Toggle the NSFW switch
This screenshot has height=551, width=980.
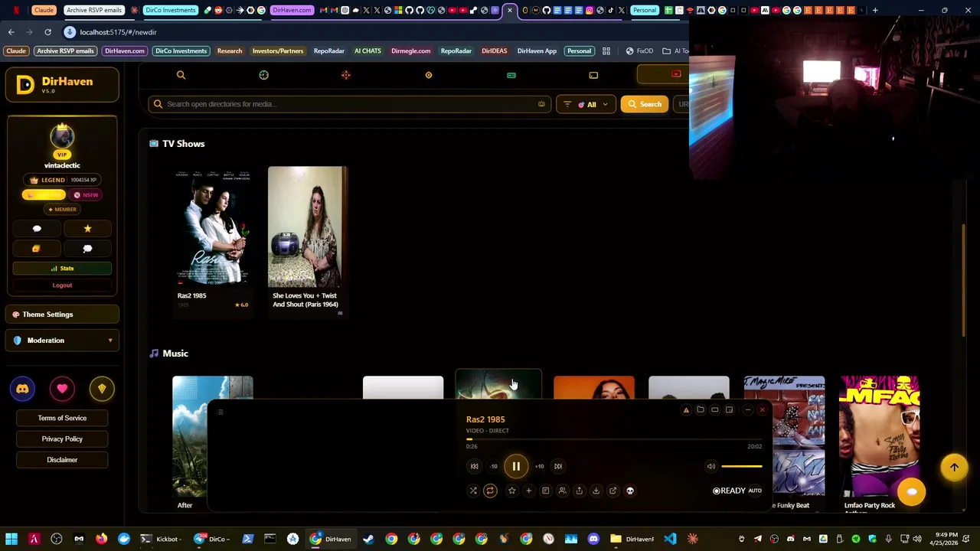(86, 194)
